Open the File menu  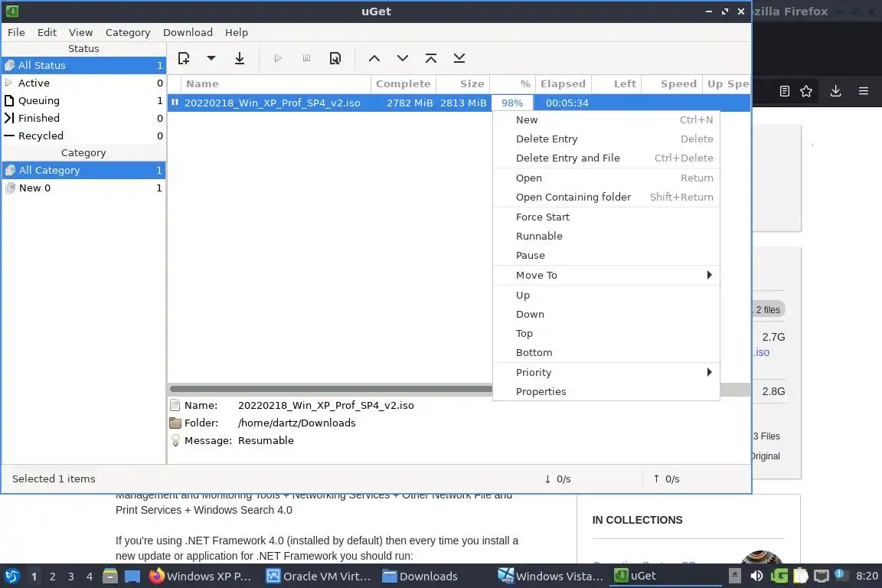click(16, 32)
